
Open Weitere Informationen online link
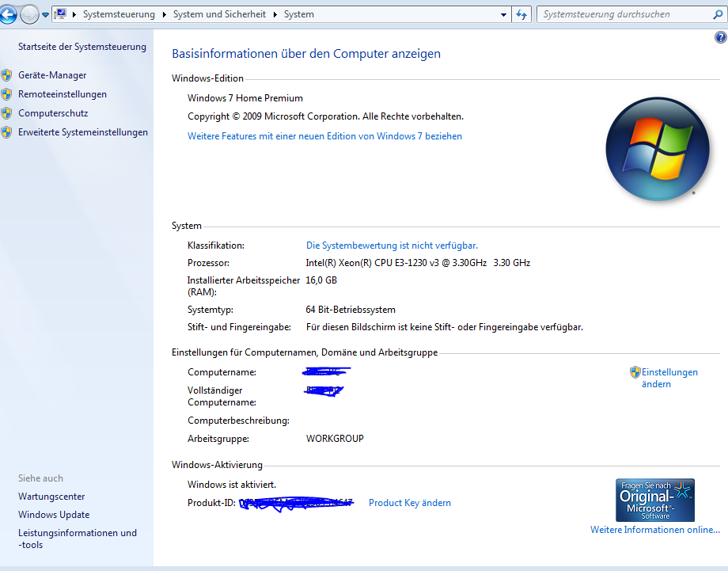pyautogui.click(x=654, y=530)
